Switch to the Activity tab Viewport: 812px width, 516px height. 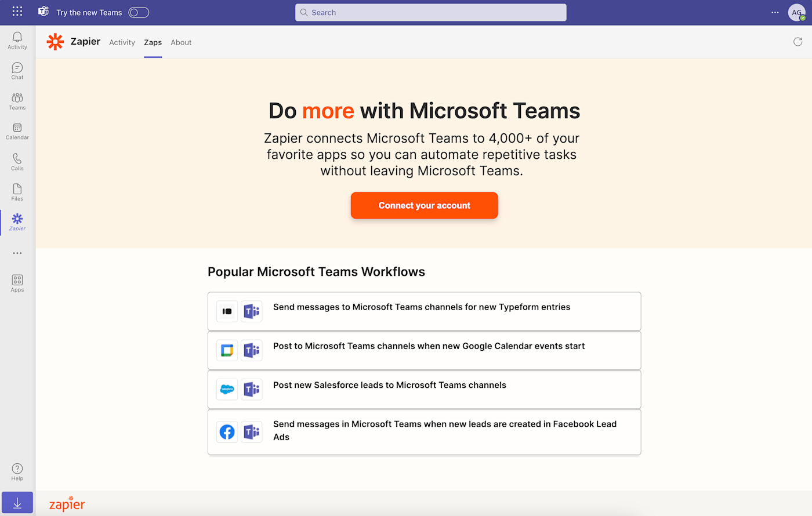(x=122, y=42)
